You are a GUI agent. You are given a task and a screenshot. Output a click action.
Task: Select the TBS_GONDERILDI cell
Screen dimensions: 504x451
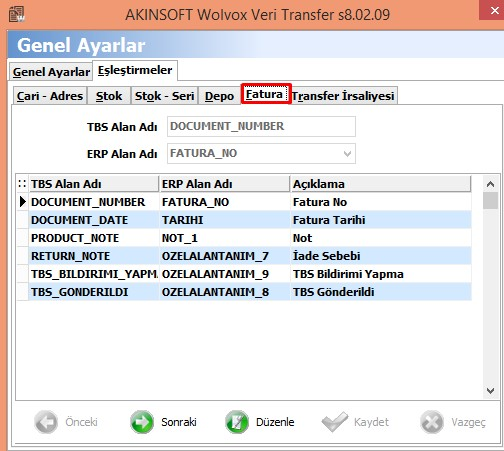coord(94,292)
